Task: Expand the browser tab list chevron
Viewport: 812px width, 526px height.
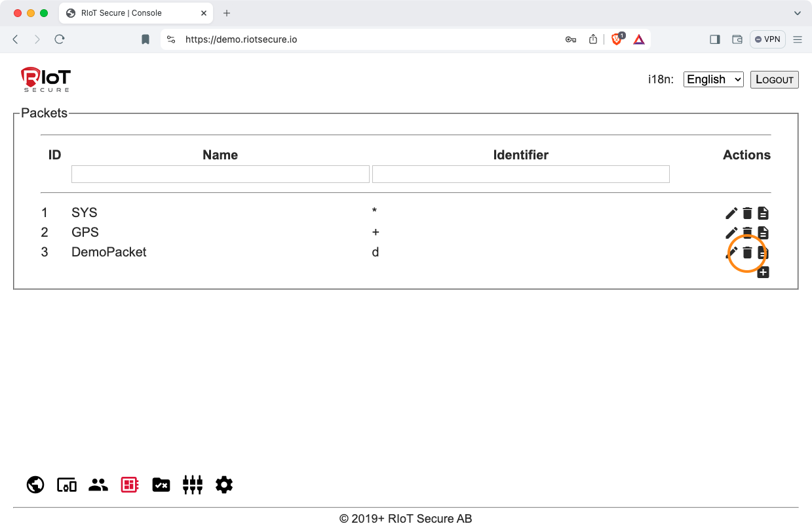Action: 798,13
